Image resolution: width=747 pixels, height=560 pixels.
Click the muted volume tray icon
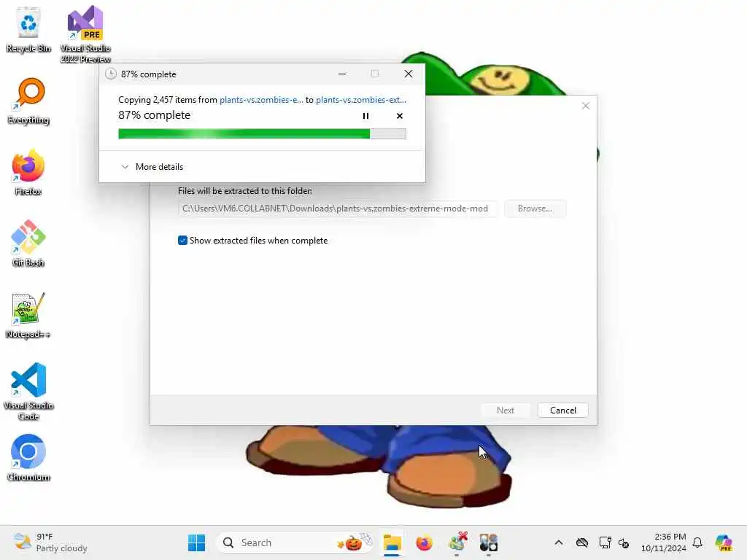[624, 542]
